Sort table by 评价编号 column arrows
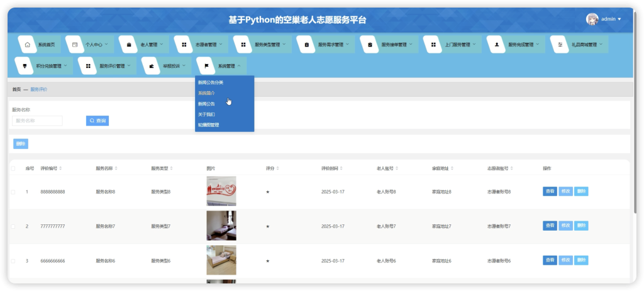The image size is (644, 291). pos(61,168)
